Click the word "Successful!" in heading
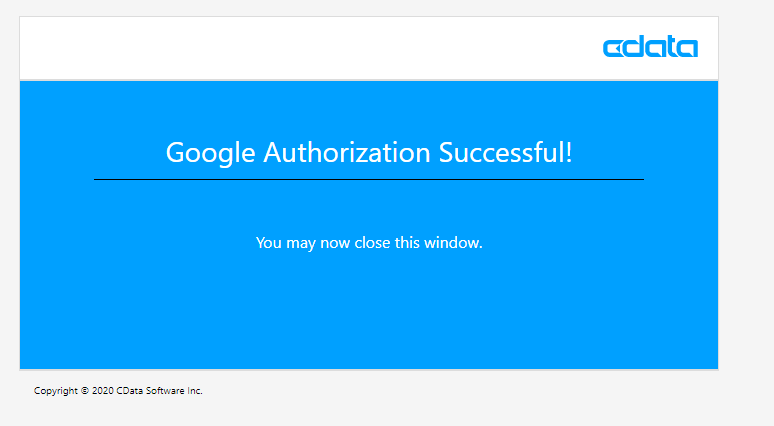The width and height of the screenshot is (774, 426). click(507, 153)
